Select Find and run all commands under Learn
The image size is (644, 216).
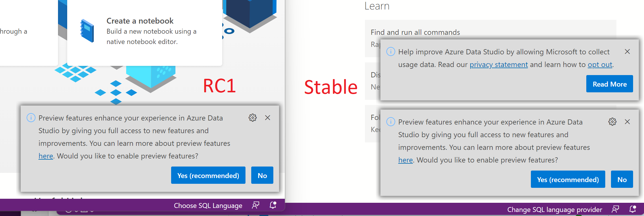click(x=415, y=32)
